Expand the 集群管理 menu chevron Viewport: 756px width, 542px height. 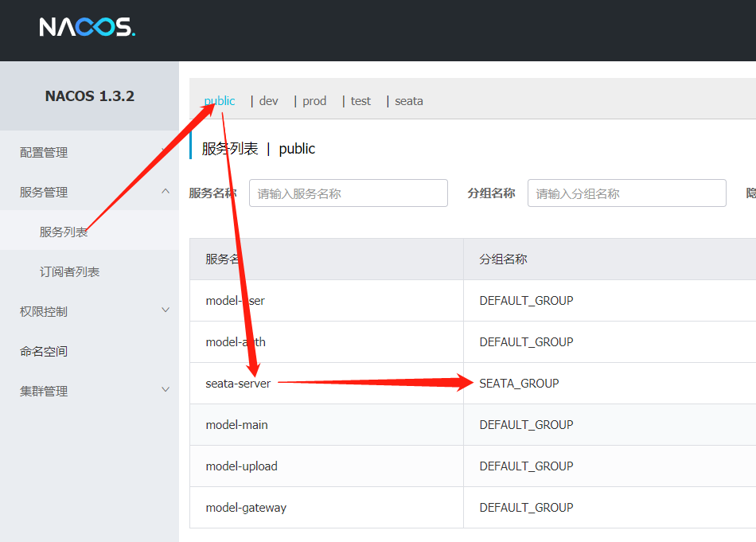coord(166,390)
